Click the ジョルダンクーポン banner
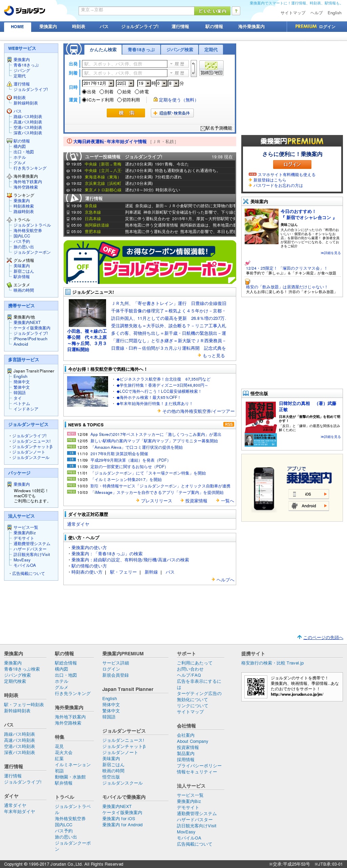The height and width of the screenshot is (868, 347). point(150,262)
